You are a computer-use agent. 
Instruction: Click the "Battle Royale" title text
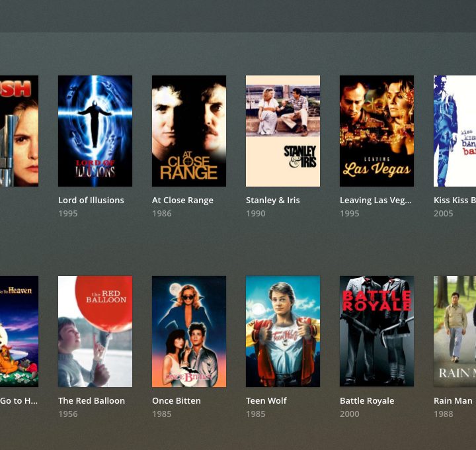click(x=367, y=401)
